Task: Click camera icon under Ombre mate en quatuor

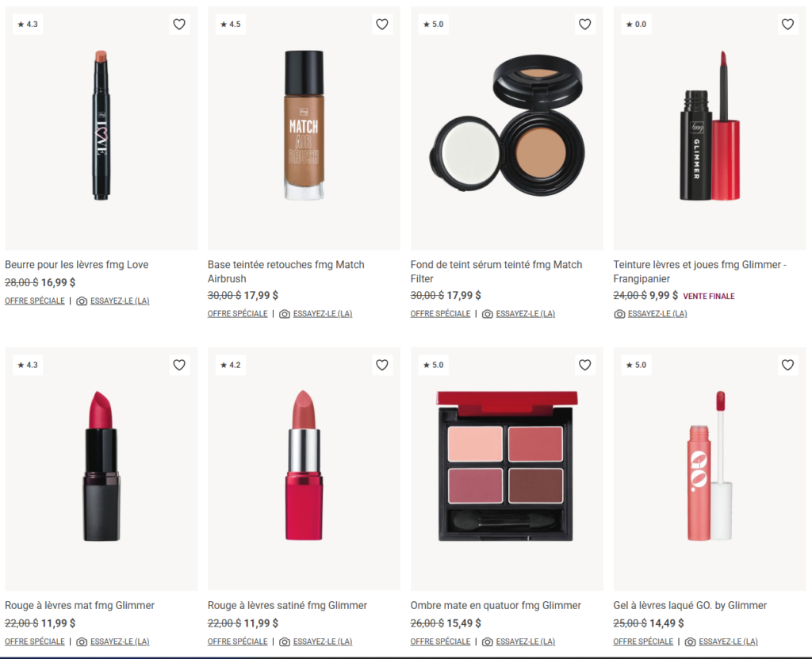Action: click(488, 642)
